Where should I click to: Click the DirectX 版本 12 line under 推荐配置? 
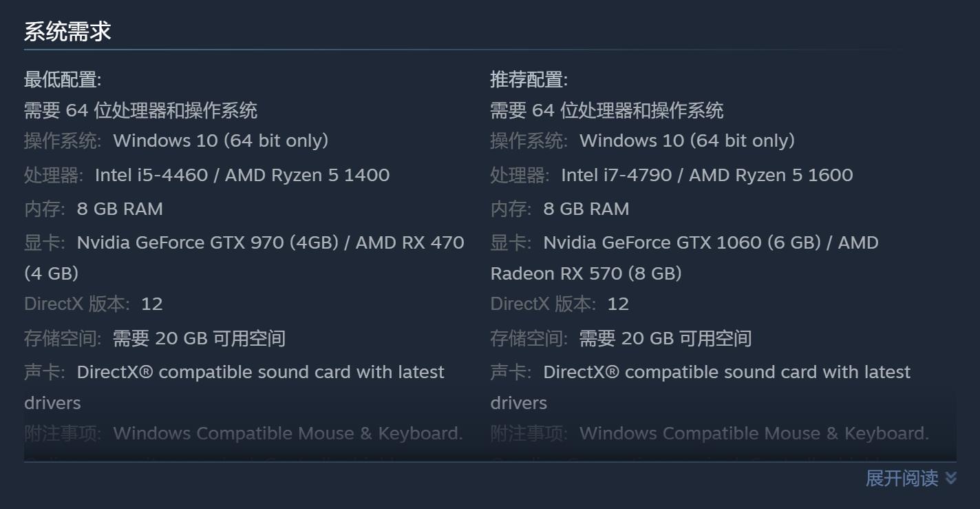tap(560, 304)
